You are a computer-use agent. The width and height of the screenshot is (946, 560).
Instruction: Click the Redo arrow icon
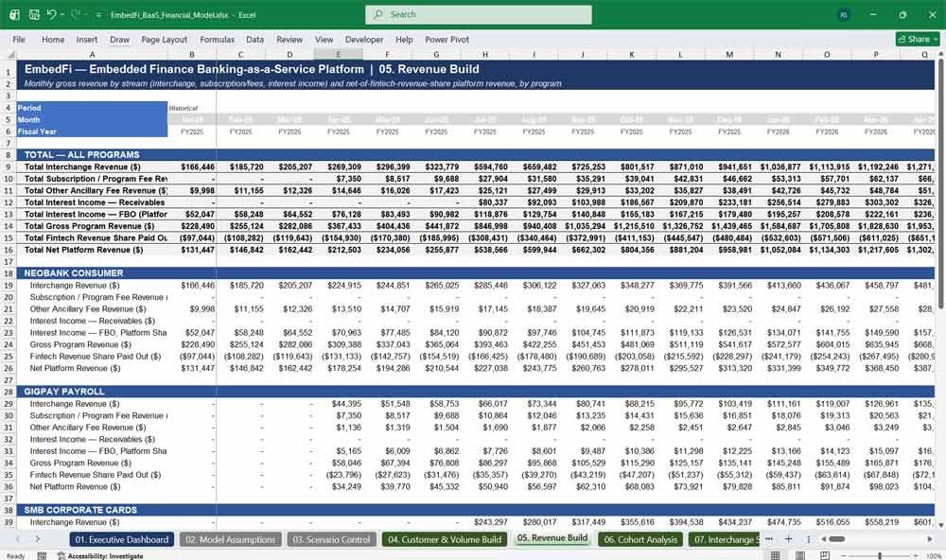point(76,14)
